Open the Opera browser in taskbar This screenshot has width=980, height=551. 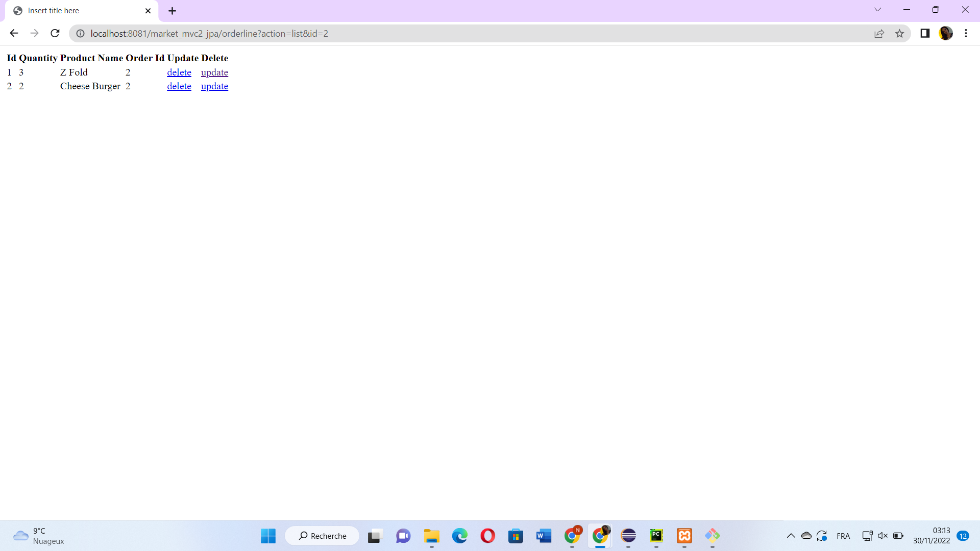[487, 536]
